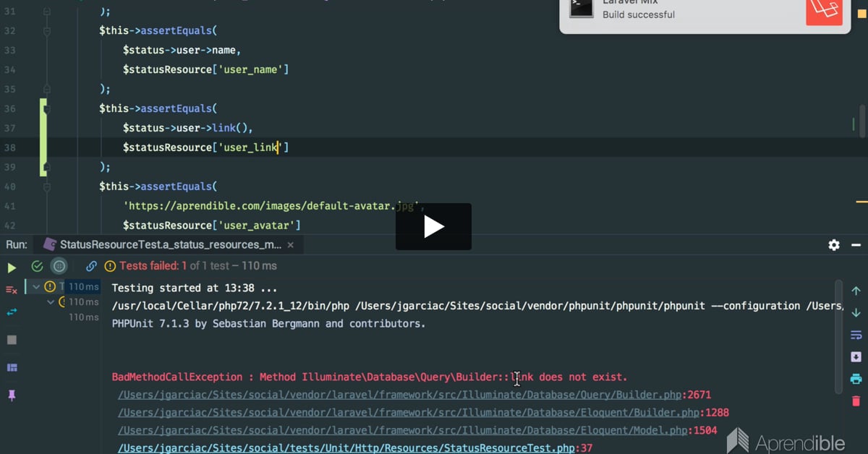This screenshot has height=454, width=868.
Task: Click the Stop square icon in Run panel
Action: (12, 340)
